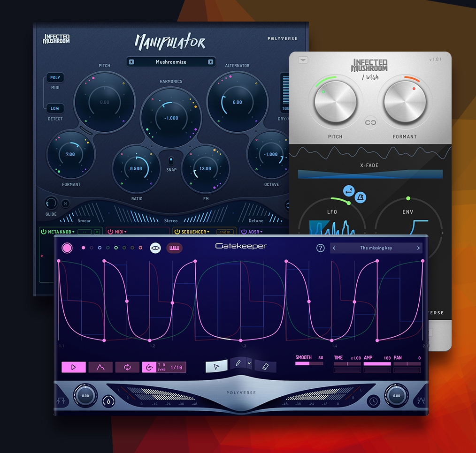This screenshot has width=476, height=453.
Task: Toggle the POLY button in Manipulator
Action: click(x=55, y=78)
